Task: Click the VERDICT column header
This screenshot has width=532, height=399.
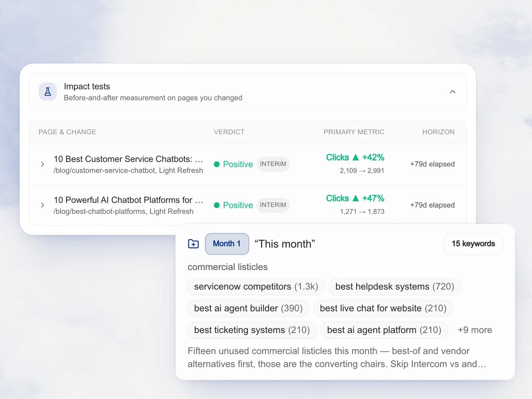Action: tap(229, 132)
